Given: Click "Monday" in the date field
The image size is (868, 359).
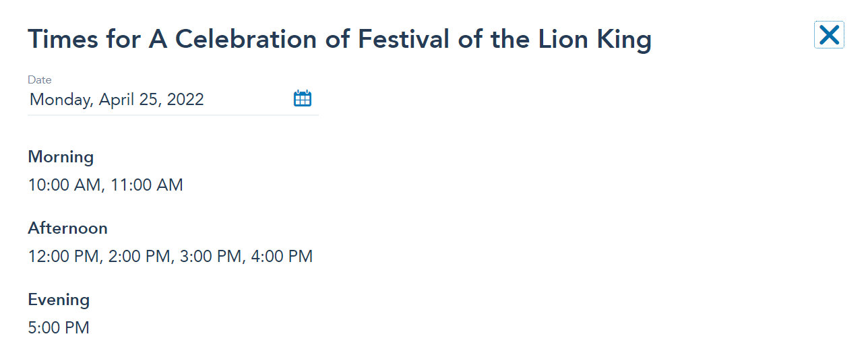Looking at the screenshot, I should click(61, 100).
